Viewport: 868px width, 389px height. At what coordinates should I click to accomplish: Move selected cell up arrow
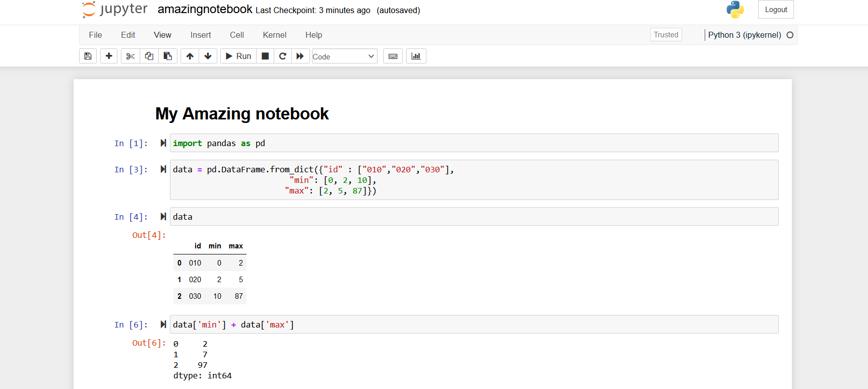click(x=190, y=56)
